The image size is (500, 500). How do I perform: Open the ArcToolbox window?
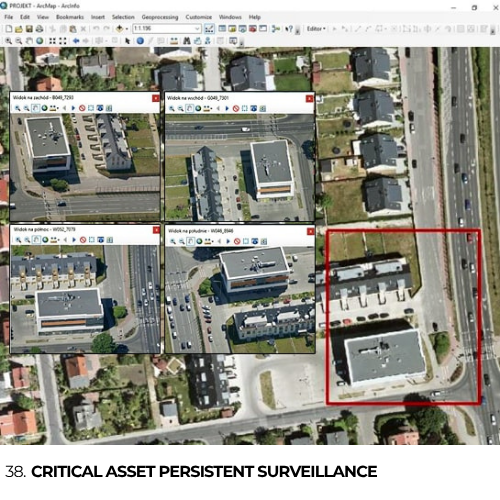point(253,29)
